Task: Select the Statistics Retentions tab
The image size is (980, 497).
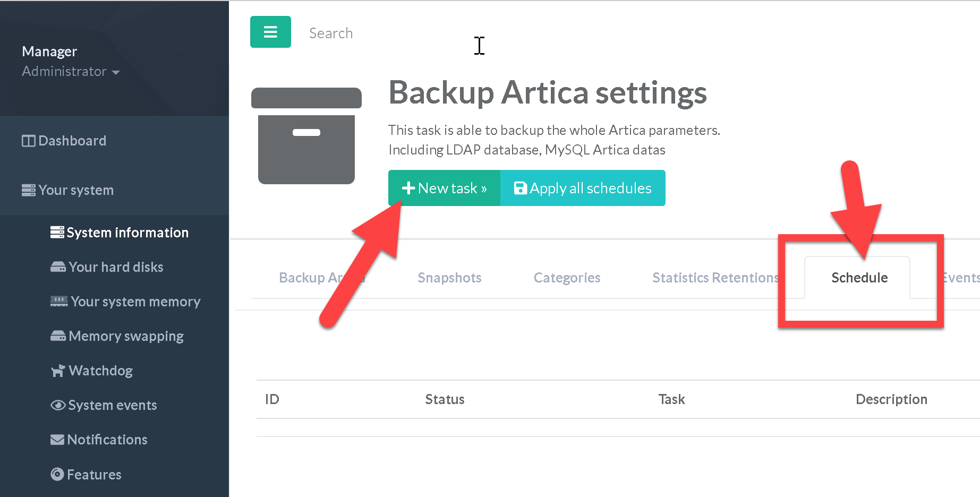Action: pyautogui.click(x=715, y=278)
